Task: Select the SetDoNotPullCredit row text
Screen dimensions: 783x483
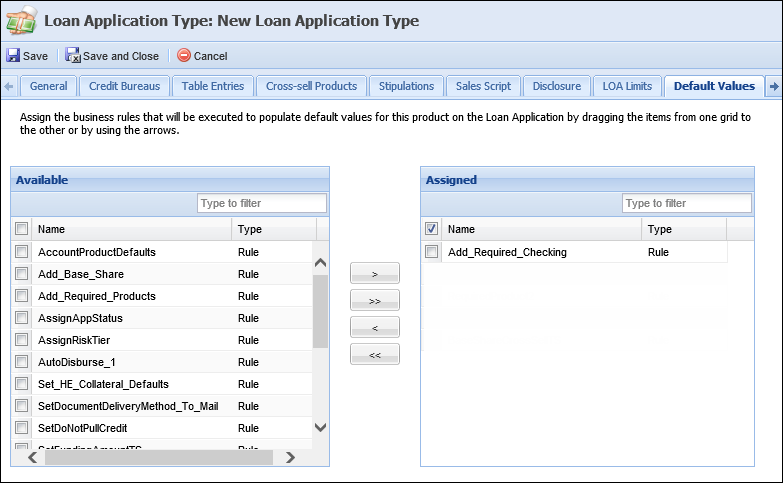Action: click(x=82, y=428)
